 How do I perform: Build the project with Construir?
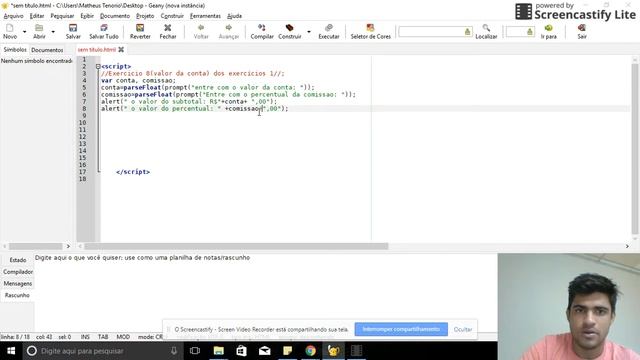click(x=290, y=31)
